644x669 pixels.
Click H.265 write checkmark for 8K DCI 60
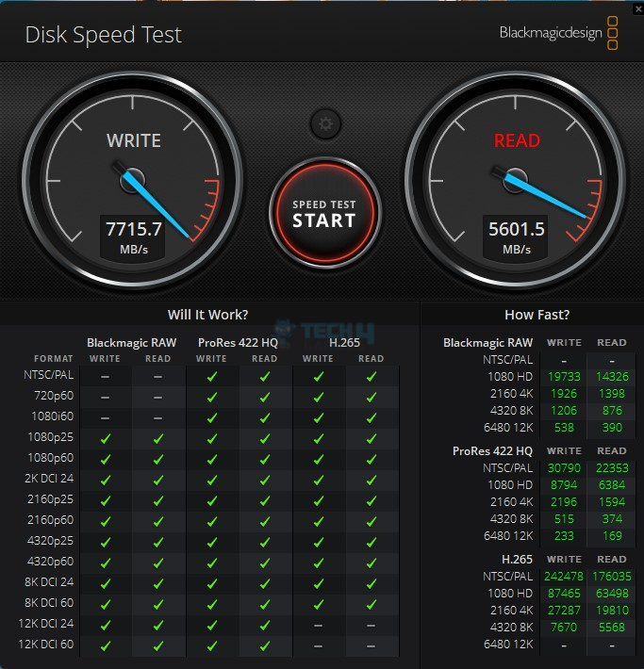318,604
